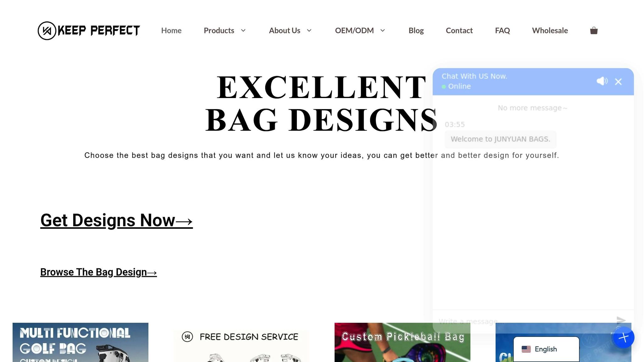
Task: Click the Browse The Bag Design link
Action: (x=98, y=272)
